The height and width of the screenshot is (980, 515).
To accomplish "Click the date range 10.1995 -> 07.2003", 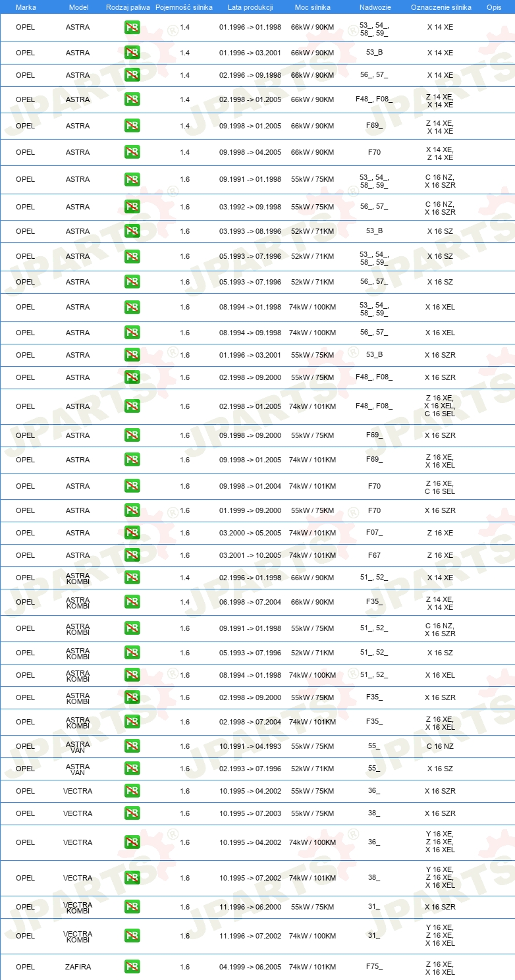I will pos(250,813).
